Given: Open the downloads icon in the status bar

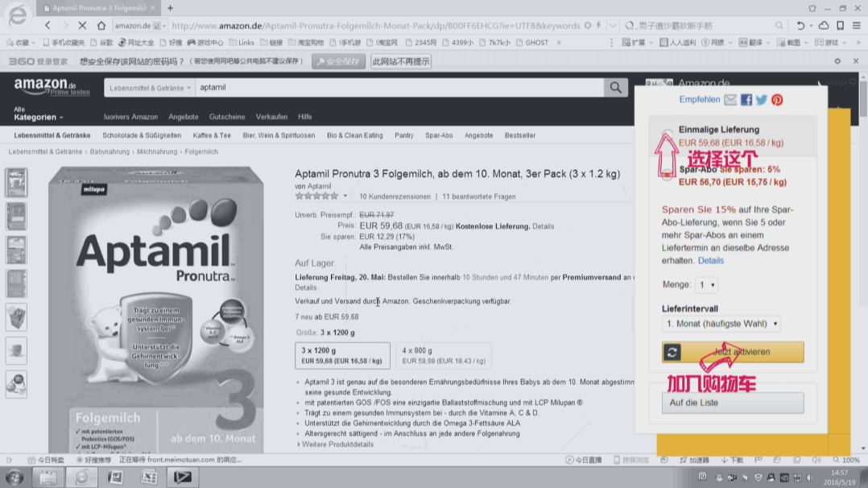Looking at the screenshot, I should pos(732,460).
